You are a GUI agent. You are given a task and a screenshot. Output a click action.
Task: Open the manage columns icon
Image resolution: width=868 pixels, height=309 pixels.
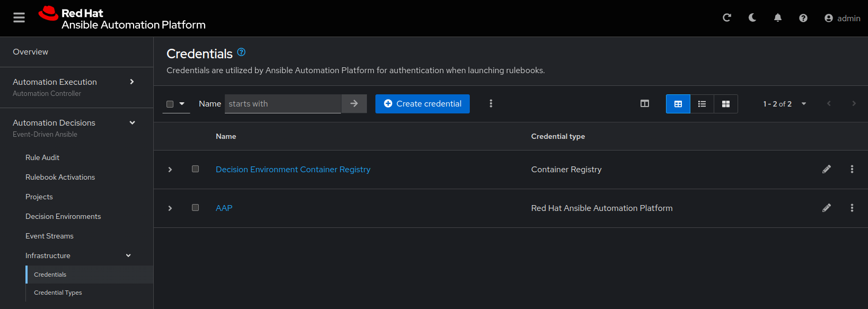pos(645,104)
